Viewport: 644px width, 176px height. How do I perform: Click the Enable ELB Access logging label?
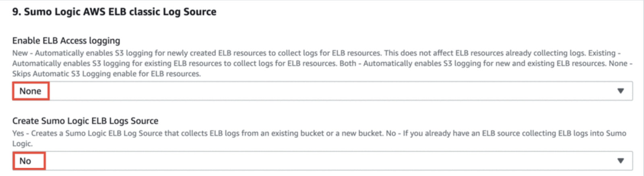pyautogui.click(x=66, y=41)
